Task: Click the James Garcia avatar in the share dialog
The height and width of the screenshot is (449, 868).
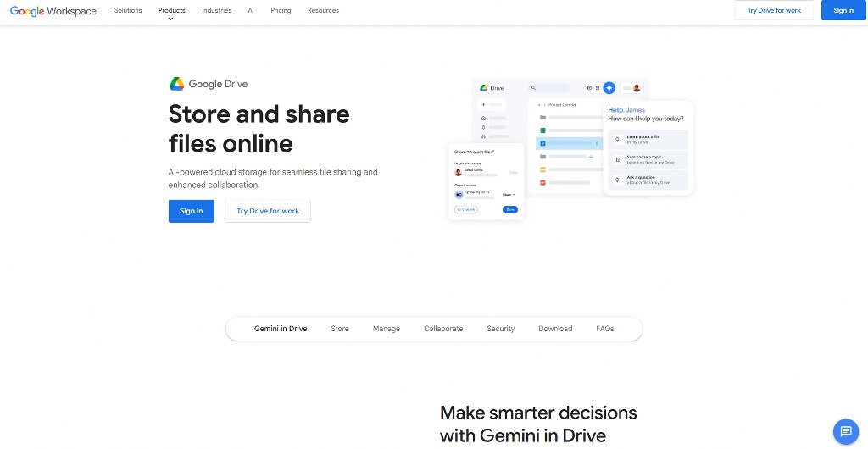Action: [x=459, y=172]
